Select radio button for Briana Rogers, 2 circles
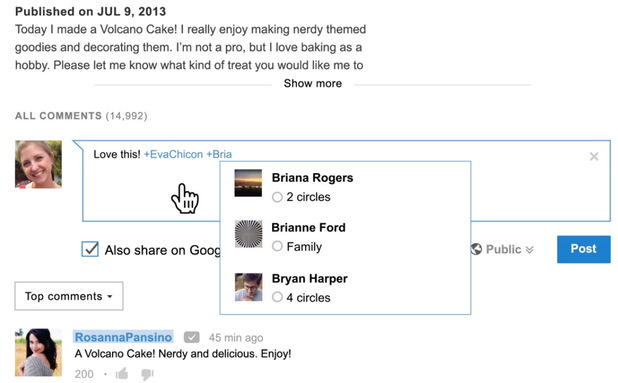Viewport: 618px width, 383px height. coord(277,197)
